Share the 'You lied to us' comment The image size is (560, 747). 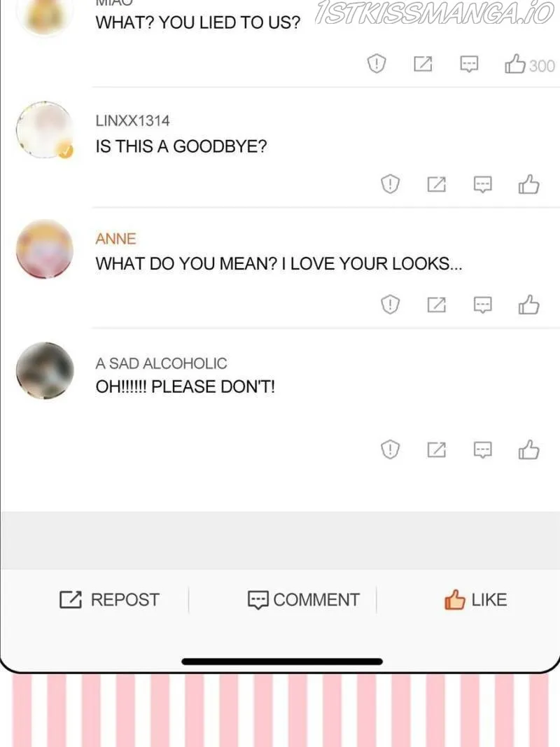pos(423,64)
